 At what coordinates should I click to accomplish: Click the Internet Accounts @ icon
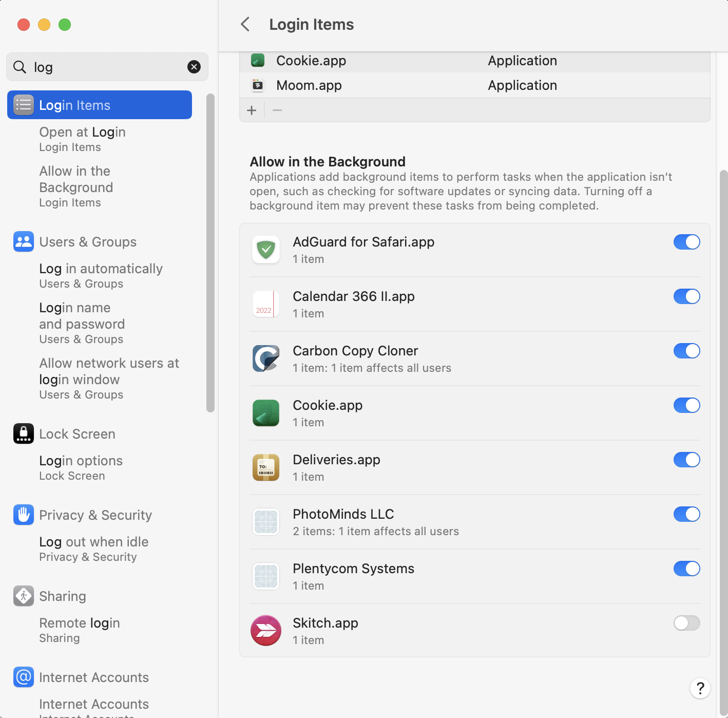pyautogui.click(x=24, y=677)
